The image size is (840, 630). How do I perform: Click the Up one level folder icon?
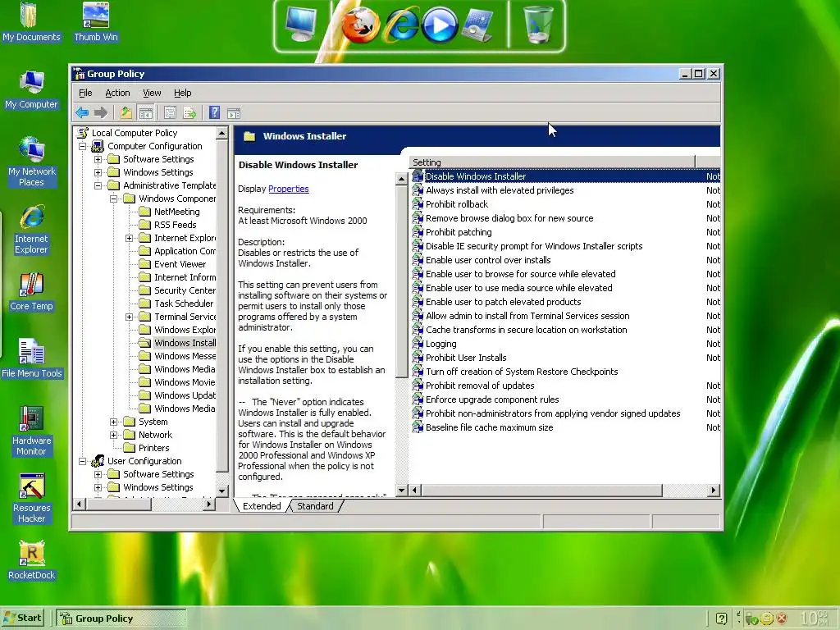point(126,112)
